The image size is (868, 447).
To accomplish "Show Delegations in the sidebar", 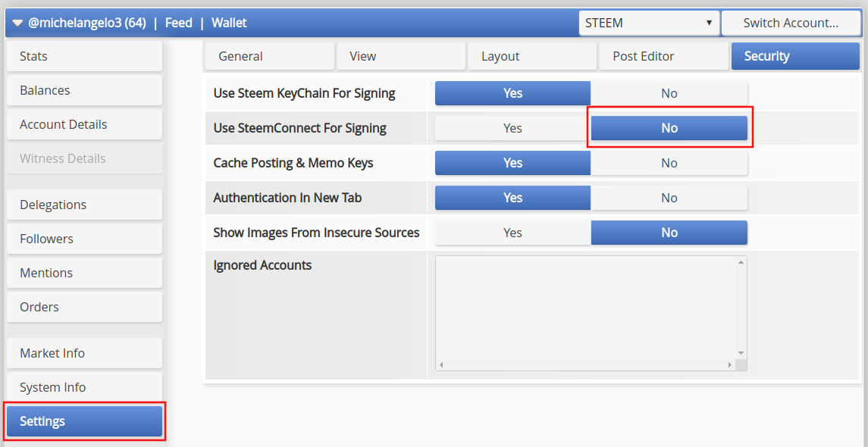I will pyautogui.click(x=84, y=205).
